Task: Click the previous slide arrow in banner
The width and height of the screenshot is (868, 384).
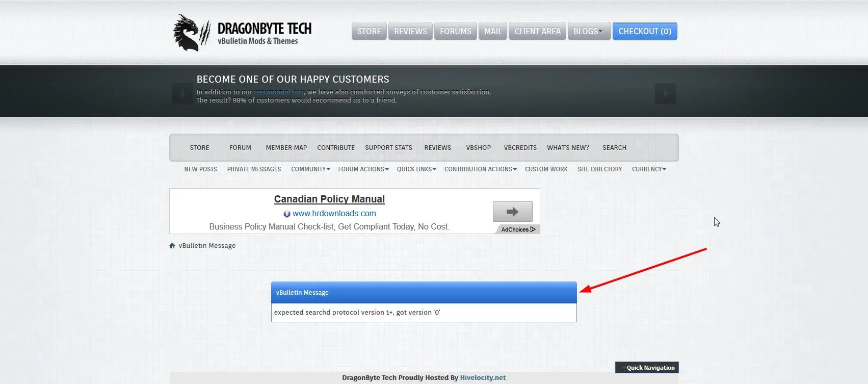Action: click(182, 93)
